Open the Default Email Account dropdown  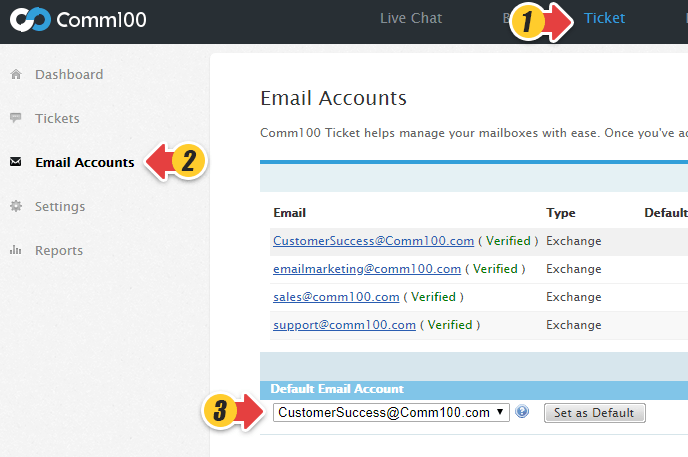point(391,412)
